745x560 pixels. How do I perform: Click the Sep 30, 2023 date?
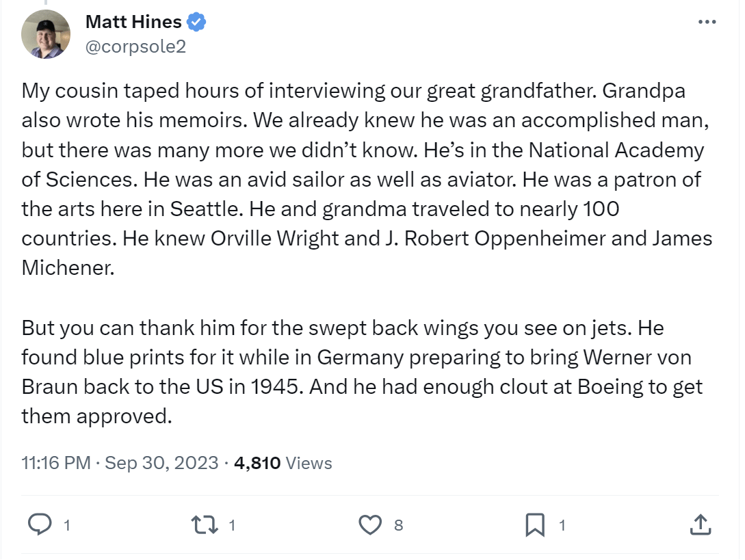tap(161, 463)
